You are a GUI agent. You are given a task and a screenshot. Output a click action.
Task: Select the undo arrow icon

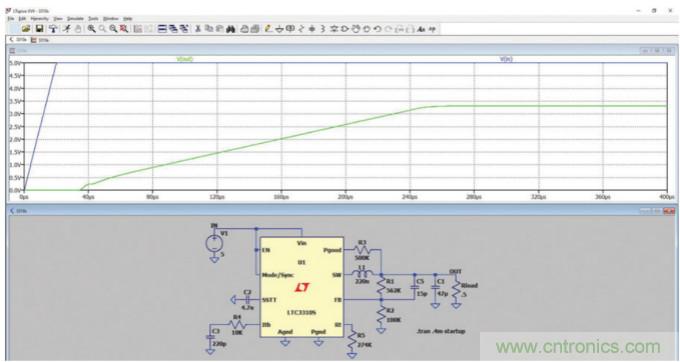377,29
